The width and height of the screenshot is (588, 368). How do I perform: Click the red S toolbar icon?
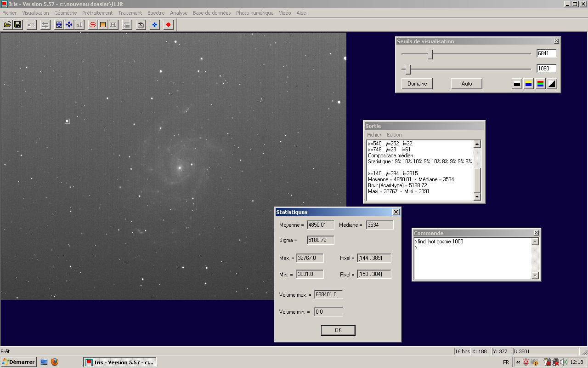pyautogui.click(x=91, y=24)
